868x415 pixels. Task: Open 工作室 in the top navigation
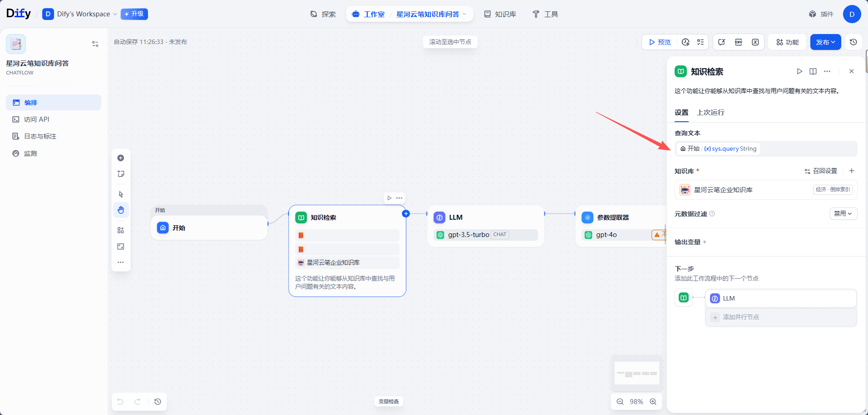pyautogui.click(x=368, y=14)
